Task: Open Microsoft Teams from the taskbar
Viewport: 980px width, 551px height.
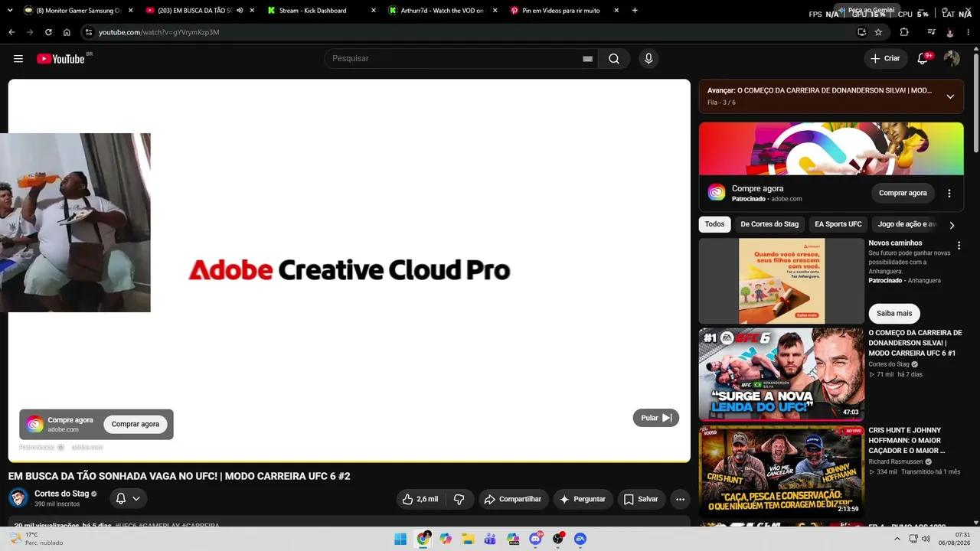Action: pos(490,539)
